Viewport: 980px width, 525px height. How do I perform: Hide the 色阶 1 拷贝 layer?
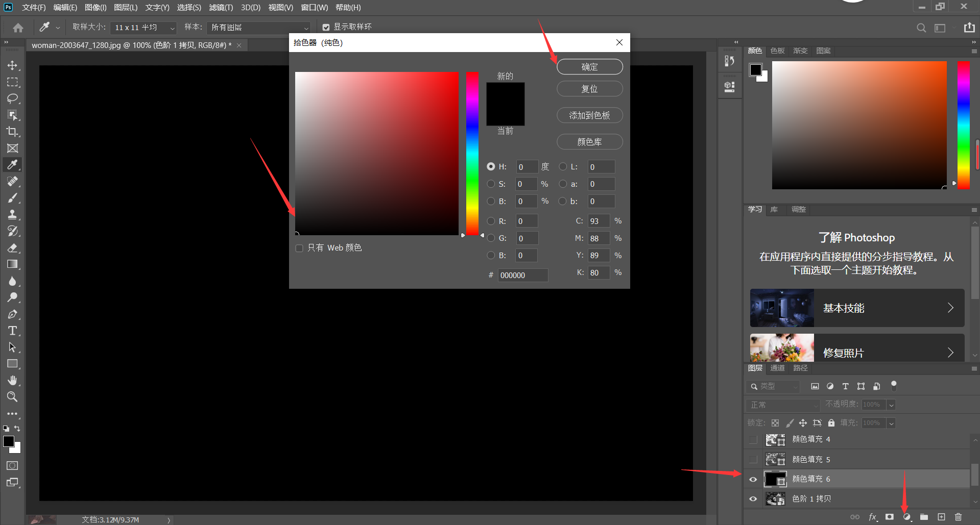[x=753, y=498]
